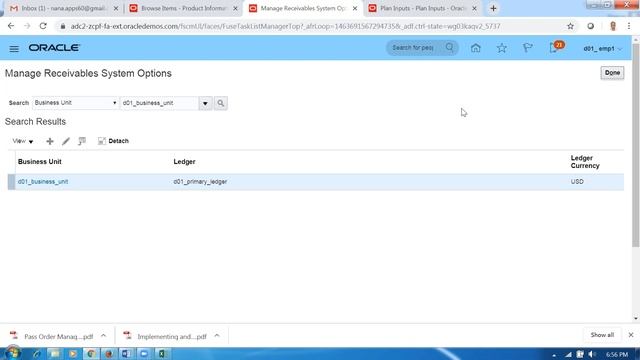This screenshot has height=360, width=640.
Task: Switch to Browse Items tab
Action: click(183, 8)
